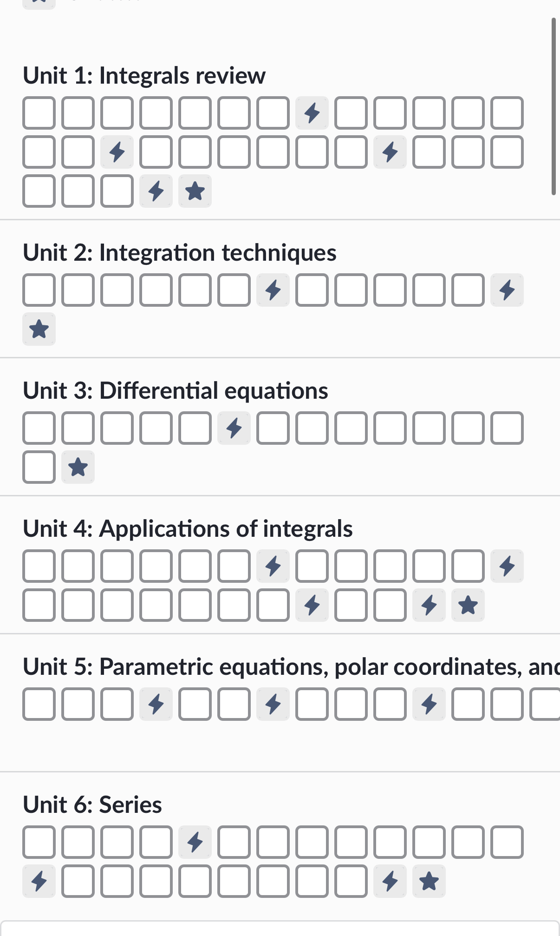Go to "Unit 2: Integration techniques"
Image resolution: width=560 pixels, height=936 pixels.
point(180,253)
